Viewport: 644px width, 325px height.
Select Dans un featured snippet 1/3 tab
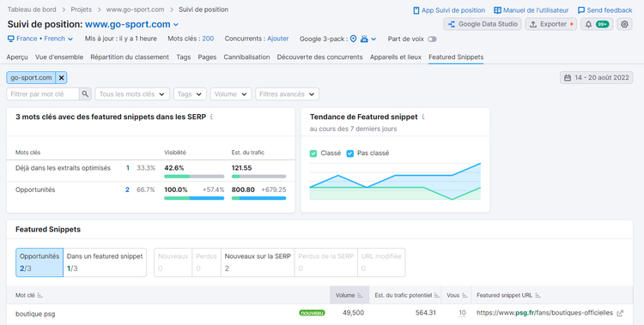105,262
